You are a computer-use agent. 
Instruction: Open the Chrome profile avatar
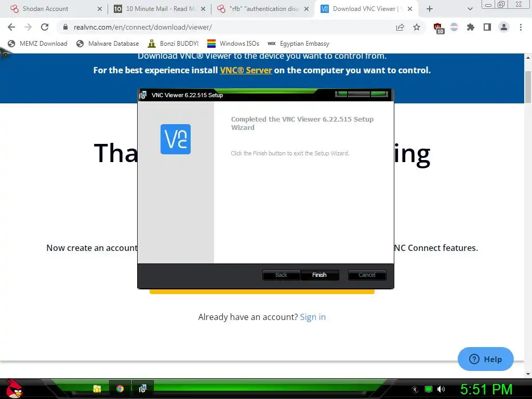(x=504, y=27)
